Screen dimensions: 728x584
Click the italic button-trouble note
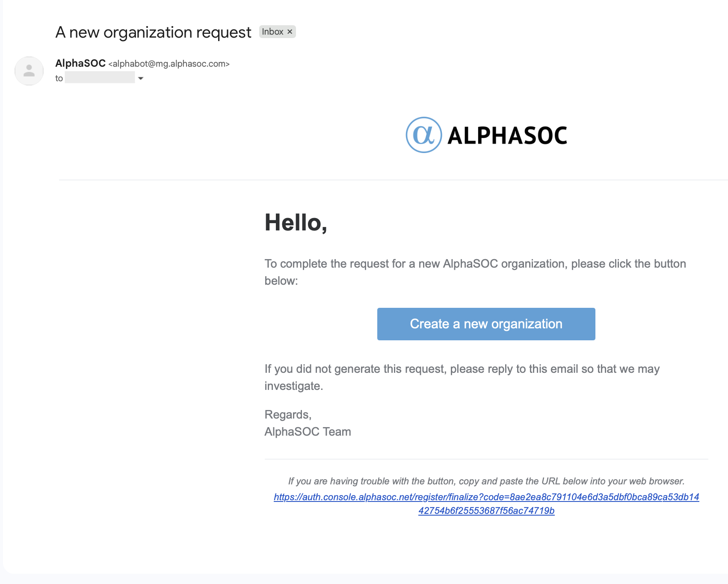(486, 481)
